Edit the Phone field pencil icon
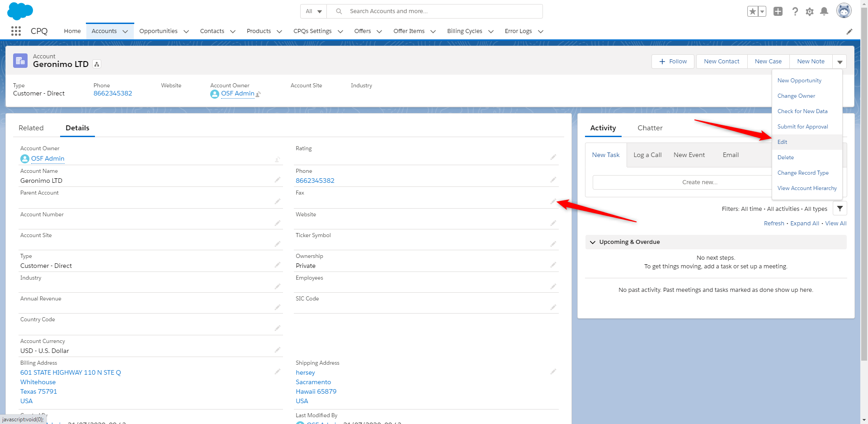Image resolution: width=868 pixels, height=424 pixels. [x=553, y=180]
